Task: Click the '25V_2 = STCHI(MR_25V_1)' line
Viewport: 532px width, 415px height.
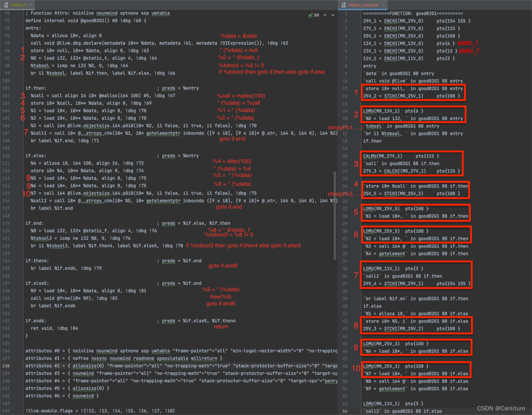Action: [x=412, y=96]
